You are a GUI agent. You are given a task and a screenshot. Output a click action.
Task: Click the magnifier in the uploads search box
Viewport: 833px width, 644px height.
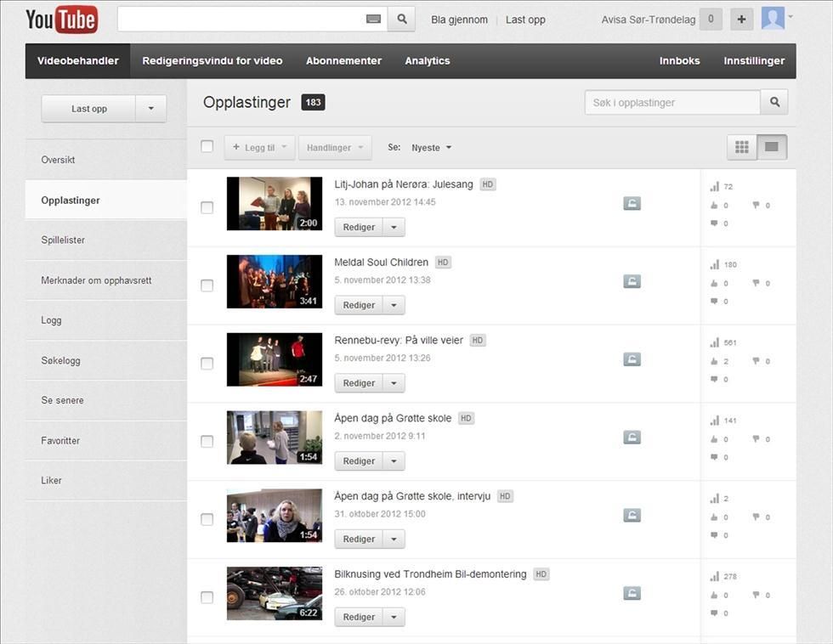coord(773,102)
